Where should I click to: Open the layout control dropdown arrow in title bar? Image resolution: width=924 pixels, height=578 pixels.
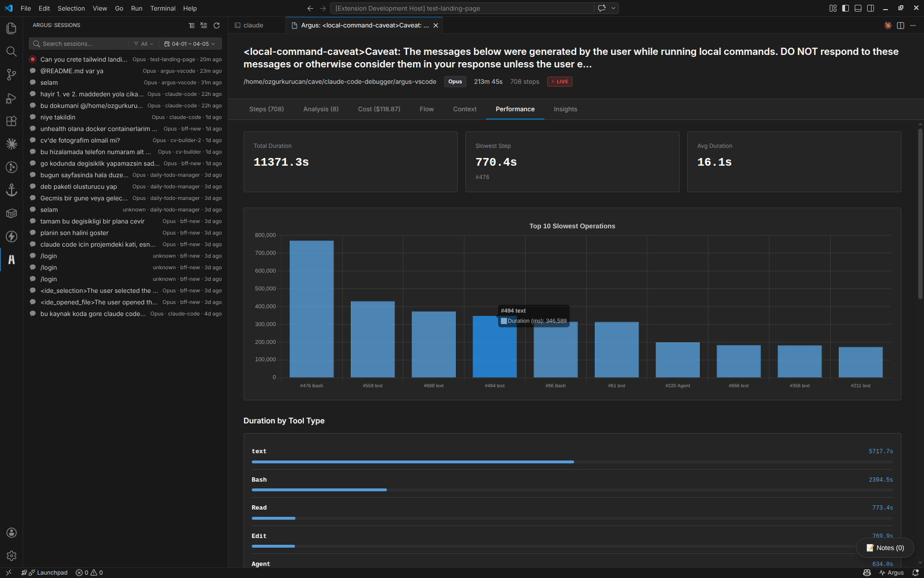click(613, 8)
